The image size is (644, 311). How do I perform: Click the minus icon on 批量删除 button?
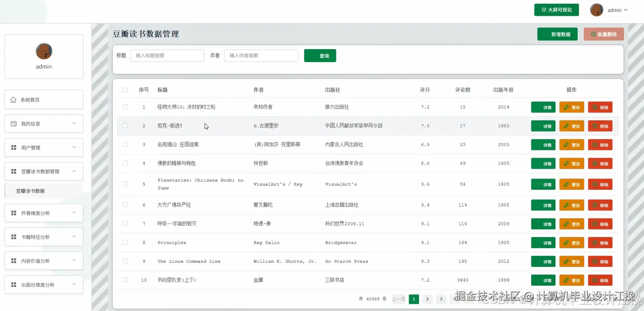[594, 34]
